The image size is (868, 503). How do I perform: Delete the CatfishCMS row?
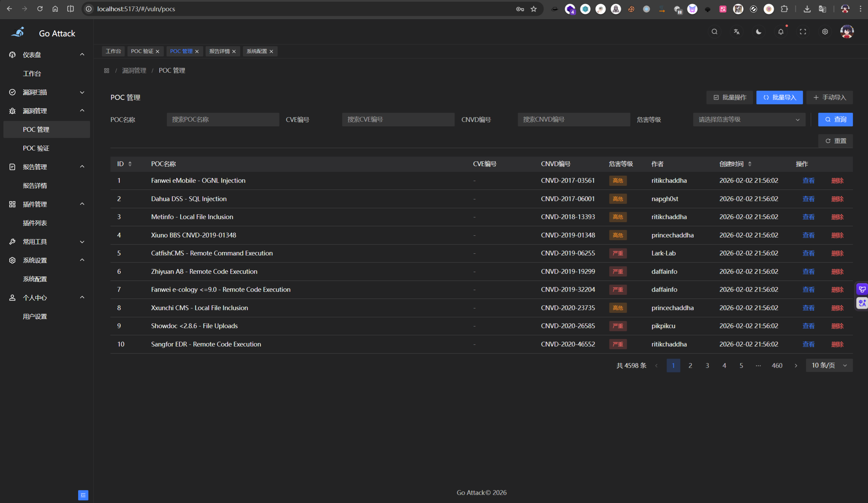point(837,253)
